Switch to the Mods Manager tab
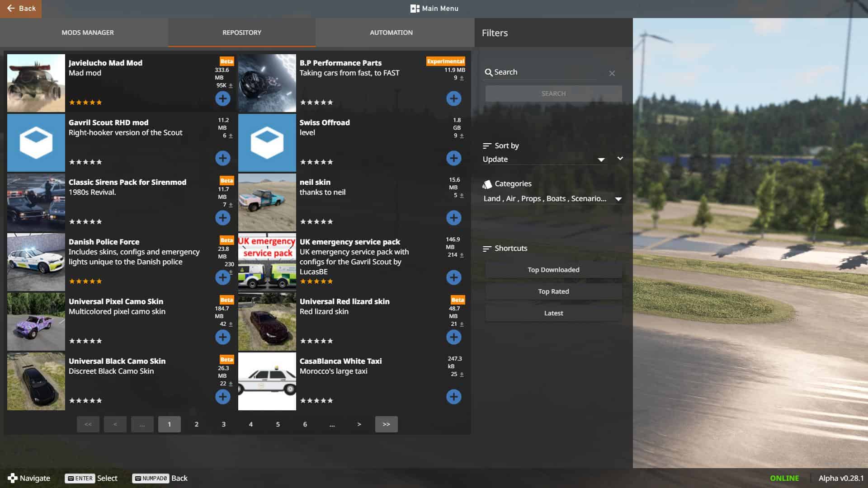The width and height of the screenshot is (868, 488). (88, 33)
